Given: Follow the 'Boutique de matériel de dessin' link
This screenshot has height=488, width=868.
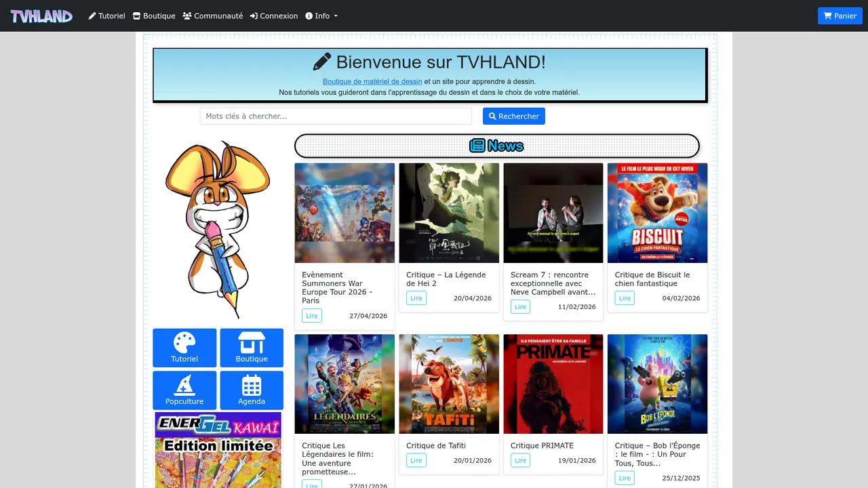Looking at the screenshot, I should click(x=372, y=81).
